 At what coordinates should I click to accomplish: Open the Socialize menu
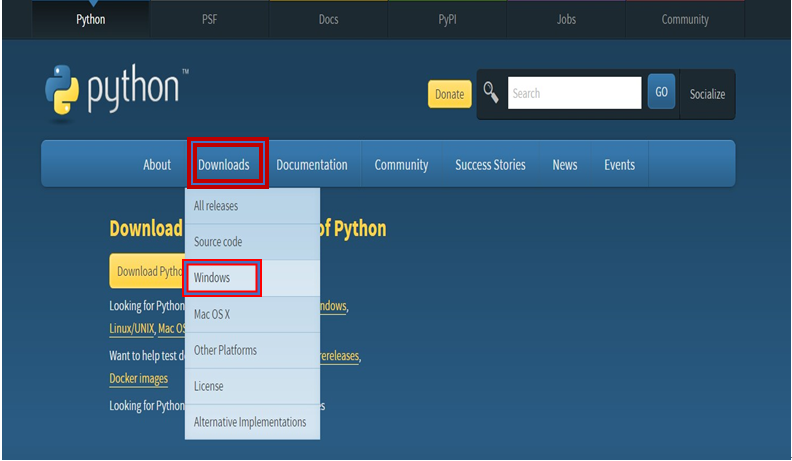click(707, 94)
